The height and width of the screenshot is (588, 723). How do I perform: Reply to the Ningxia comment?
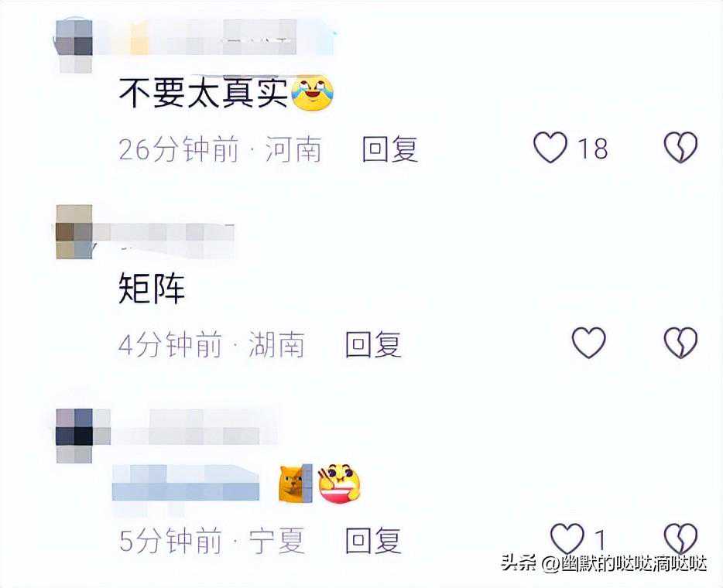[x=373, y=540]
